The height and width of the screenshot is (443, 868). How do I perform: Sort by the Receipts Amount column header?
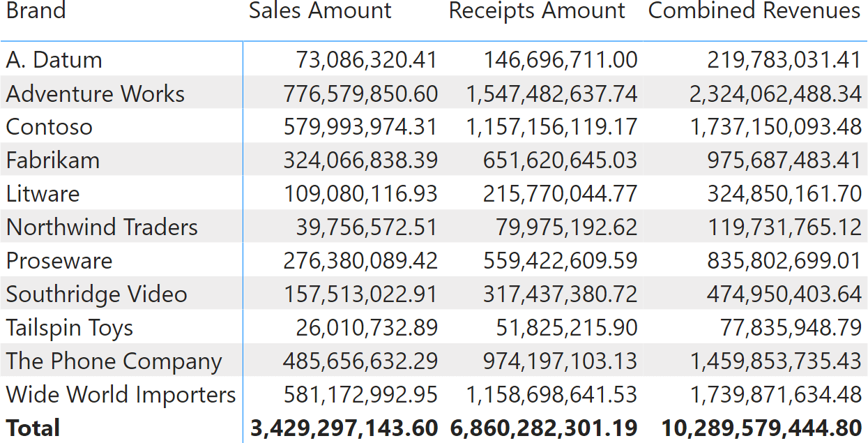tap(537, 10)
